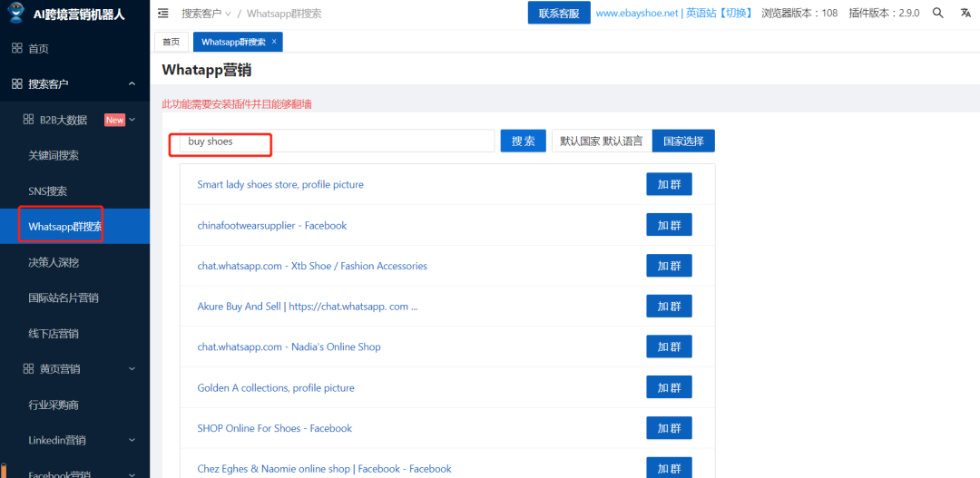This screenshot has width=980, height=478.
Task: Click the translate language icon
Action: pyautogui.click(x=965, y=13)
